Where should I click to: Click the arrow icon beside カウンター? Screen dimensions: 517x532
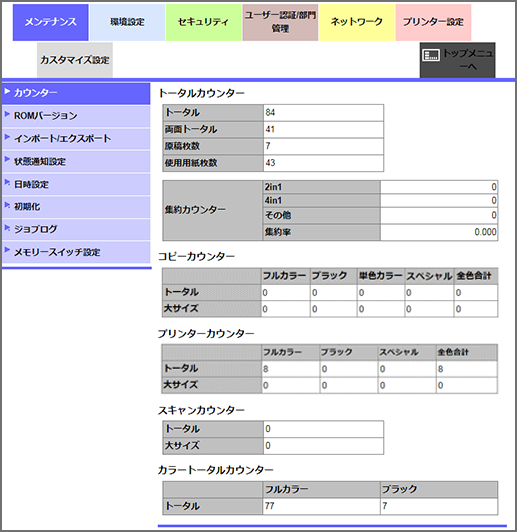[7, 91]
